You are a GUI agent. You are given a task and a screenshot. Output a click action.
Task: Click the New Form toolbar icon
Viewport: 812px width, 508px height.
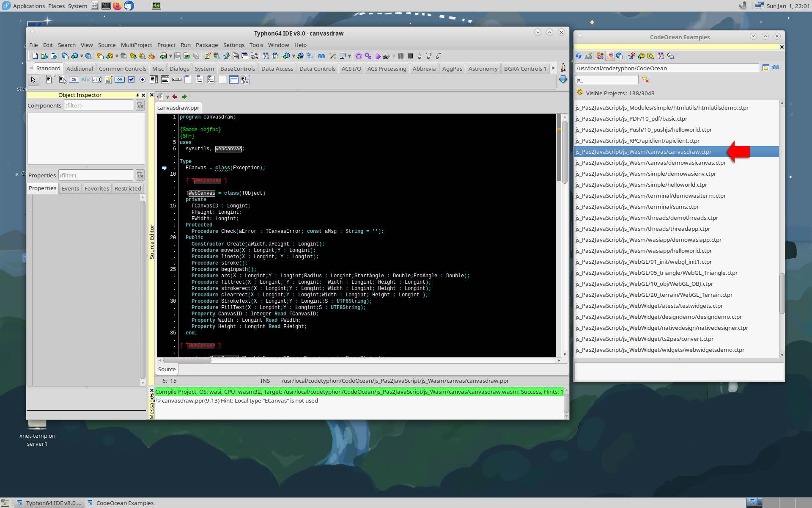point(54,56)
